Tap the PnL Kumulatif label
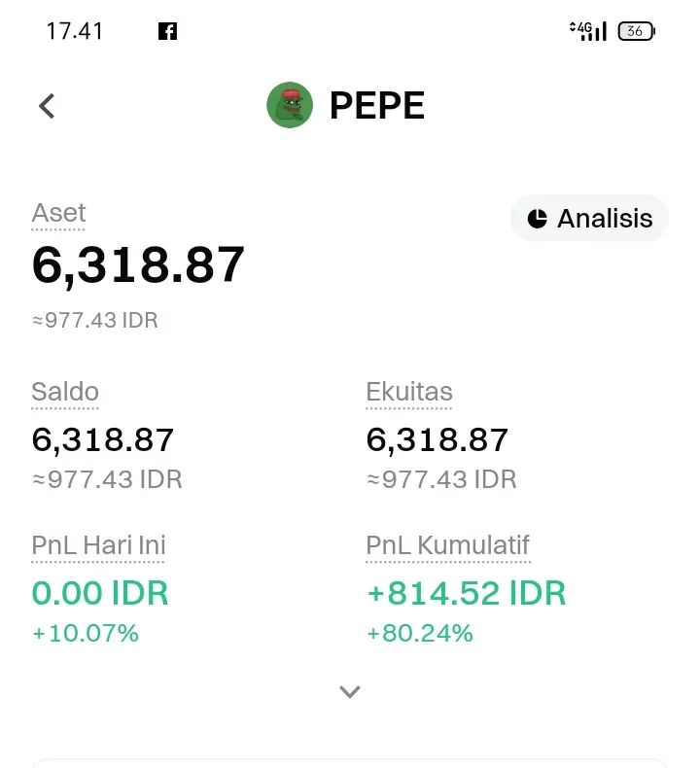700x768 pixels. click(448, 546)
